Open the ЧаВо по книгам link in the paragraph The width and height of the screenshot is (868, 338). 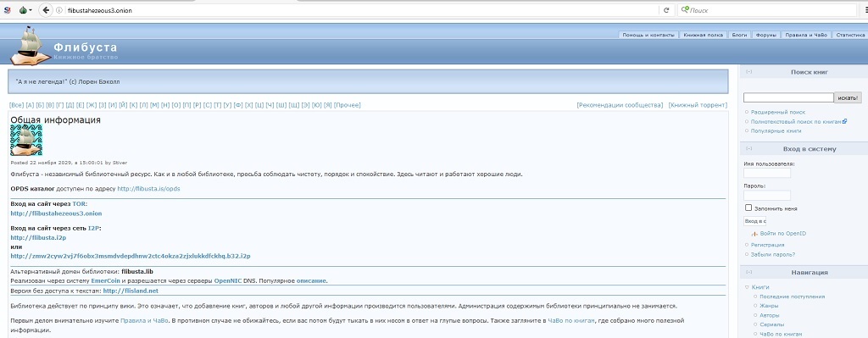571,321
